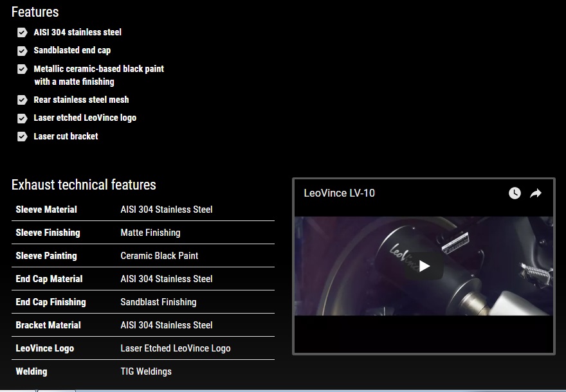Click the 'Ceramic Black Paint' value cell
The width and height of the screenshot is (566, 392).
point(160,256)
